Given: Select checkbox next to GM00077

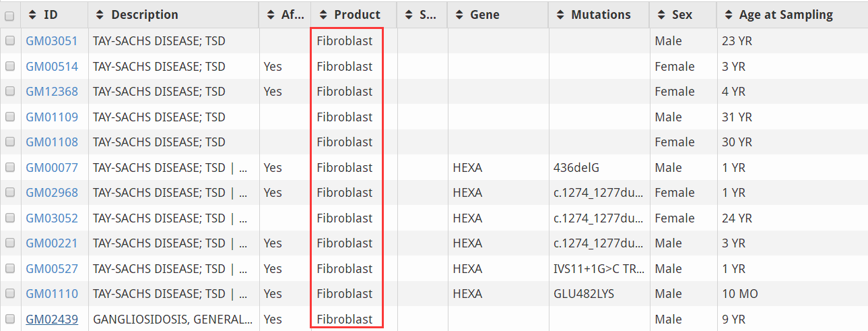Looking at the screenshot, I should [x=10, y=167].
